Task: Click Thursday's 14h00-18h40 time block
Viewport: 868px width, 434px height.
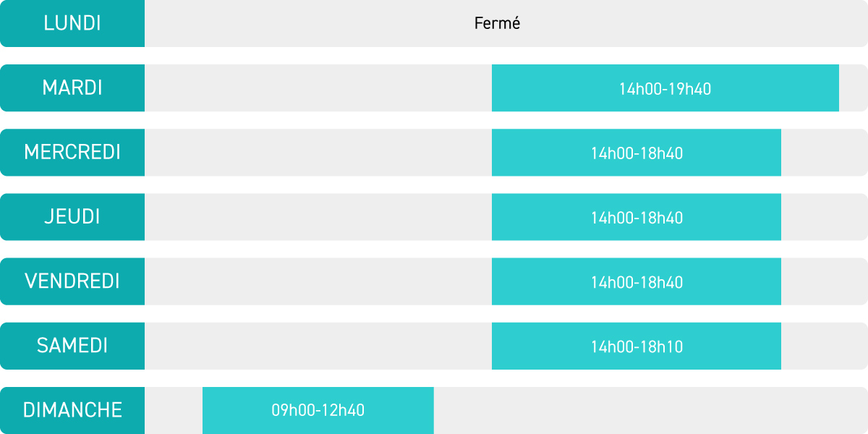Action: (637, 216)
